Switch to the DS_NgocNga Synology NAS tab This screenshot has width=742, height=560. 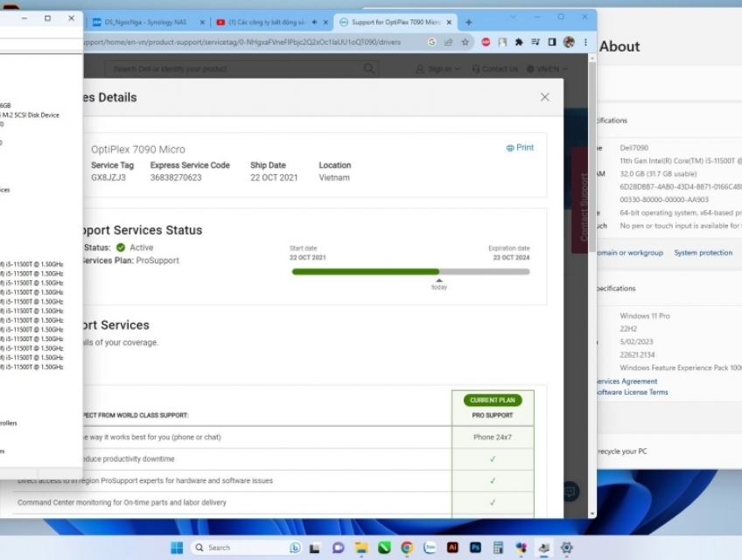[146, 22]
